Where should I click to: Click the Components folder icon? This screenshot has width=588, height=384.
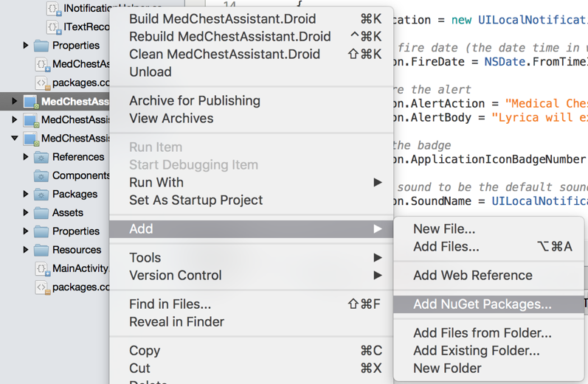click(41, 175)
